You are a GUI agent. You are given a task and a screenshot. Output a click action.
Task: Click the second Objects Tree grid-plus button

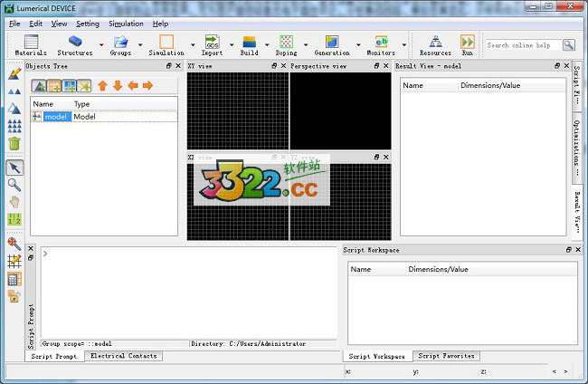click(x=54, y=86)
